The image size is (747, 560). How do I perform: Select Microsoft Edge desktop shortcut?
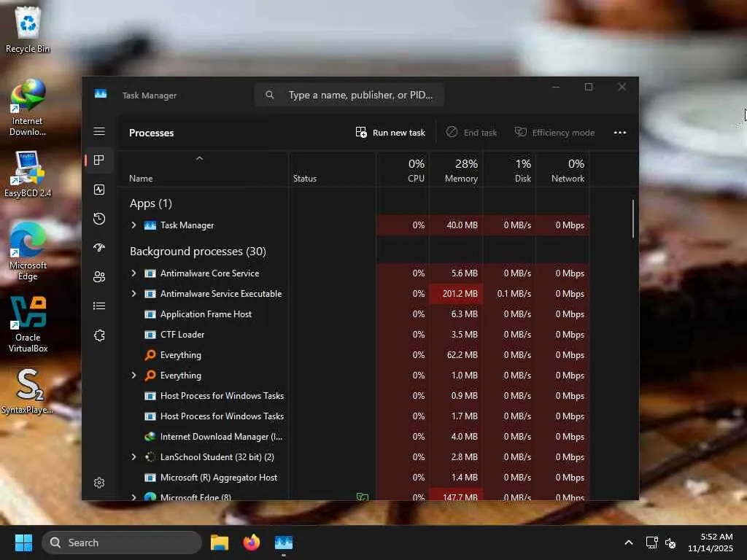click(x=28, y=251)
